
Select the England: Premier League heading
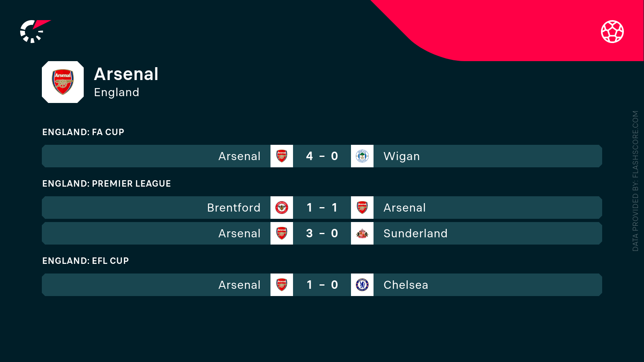107,183
